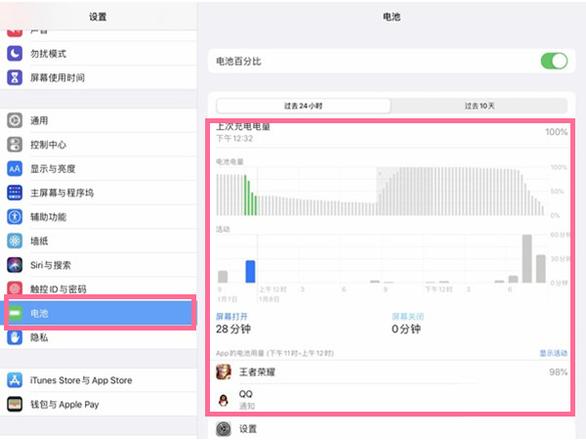Toggle Battery Percentage (电池百分比) switch
The height and width of the screenshot is (440, 586).
click(554, 61)
